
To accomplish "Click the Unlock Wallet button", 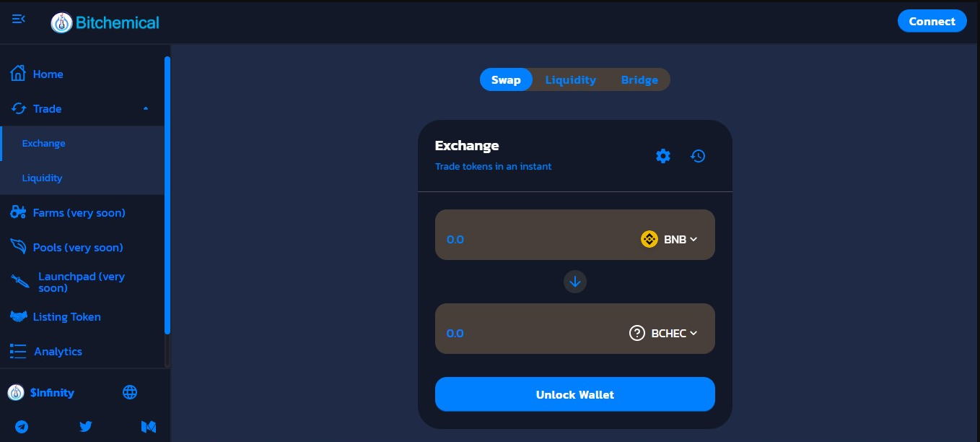I will [575, 394].
